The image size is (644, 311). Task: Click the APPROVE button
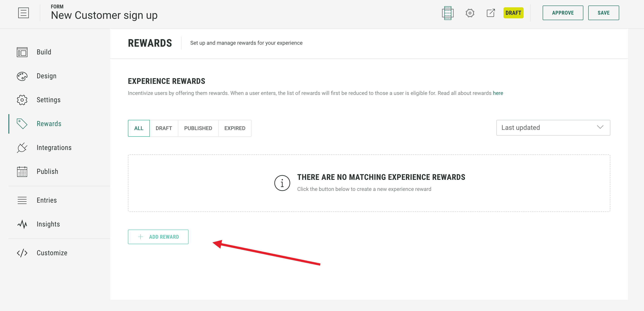[563, 13]
